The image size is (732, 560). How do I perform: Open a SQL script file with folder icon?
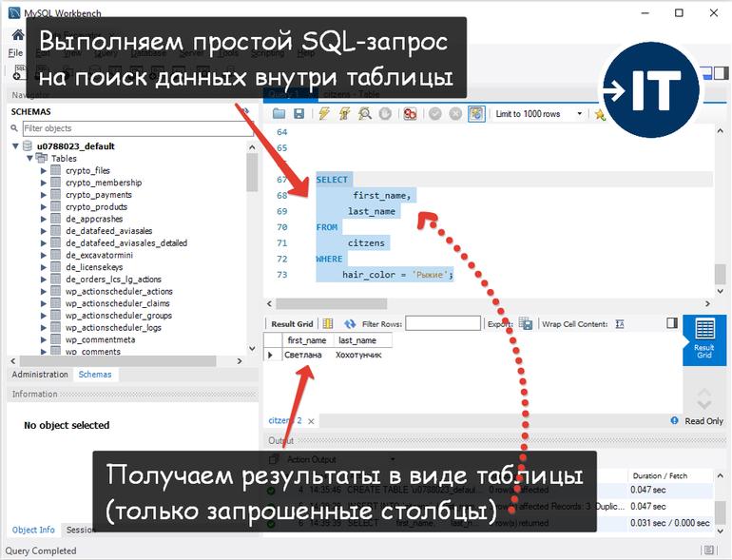click(279, 113)
